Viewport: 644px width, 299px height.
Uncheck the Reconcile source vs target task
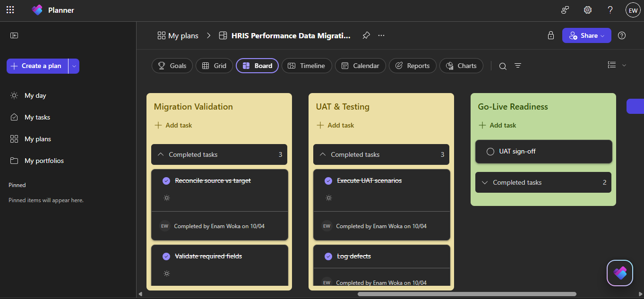166,181
